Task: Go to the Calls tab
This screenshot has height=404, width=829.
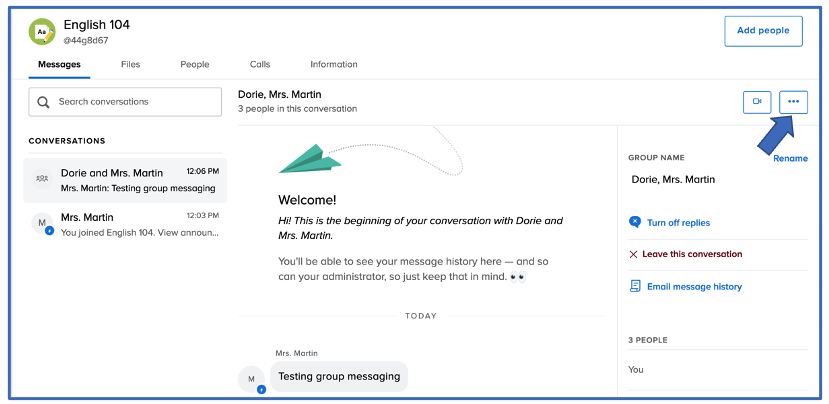Action: 259,64
